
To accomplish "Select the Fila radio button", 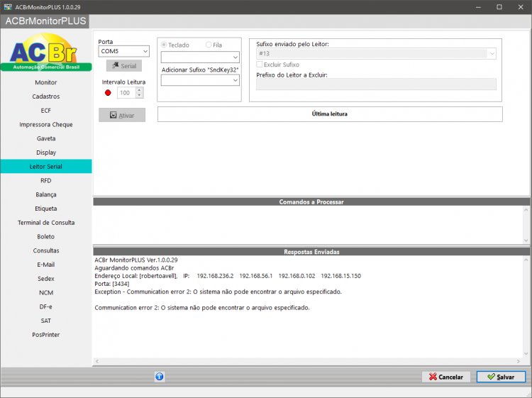I will [209, 45].
